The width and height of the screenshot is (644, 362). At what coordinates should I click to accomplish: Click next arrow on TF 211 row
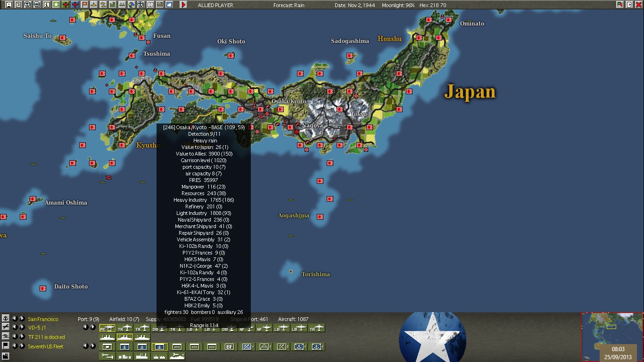21,337
